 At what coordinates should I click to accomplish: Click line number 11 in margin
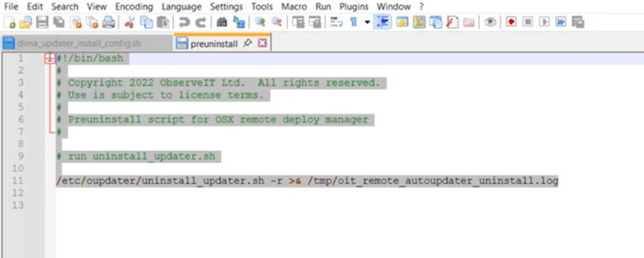[x=18, y=181]
